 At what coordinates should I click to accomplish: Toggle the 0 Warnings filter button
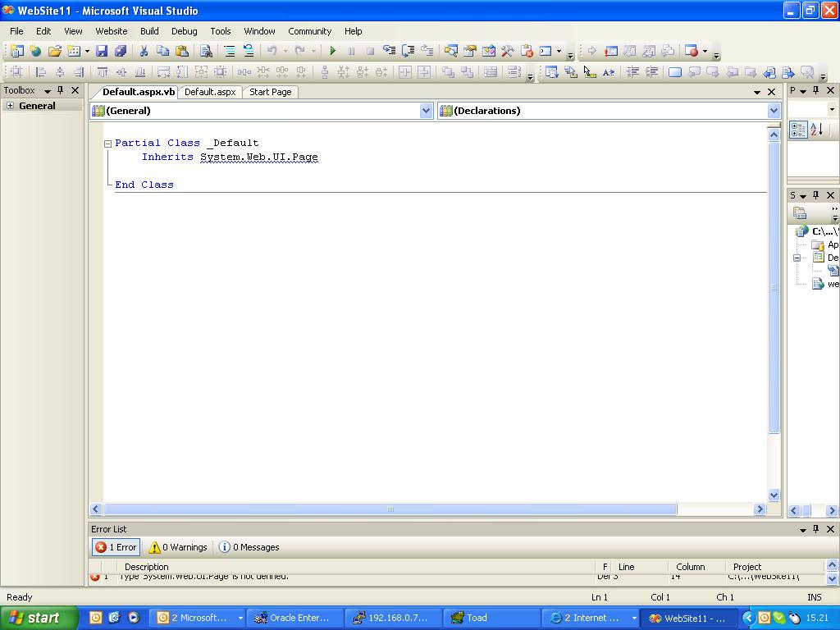point(178,547)
